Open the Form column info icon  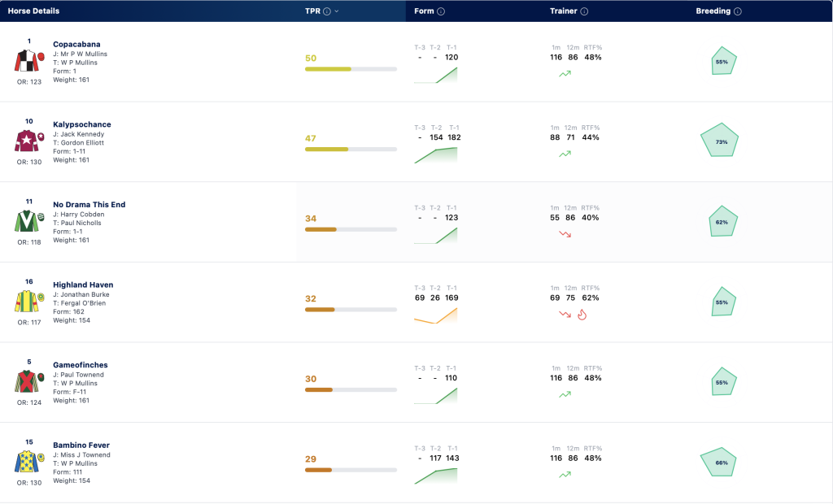(x=441, y=11)
